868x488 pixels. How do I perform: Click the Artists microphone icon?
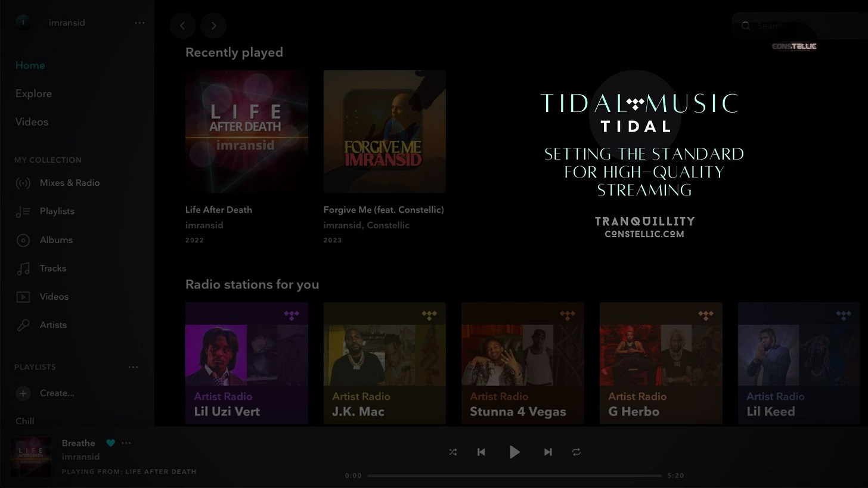tap(23, 325)
